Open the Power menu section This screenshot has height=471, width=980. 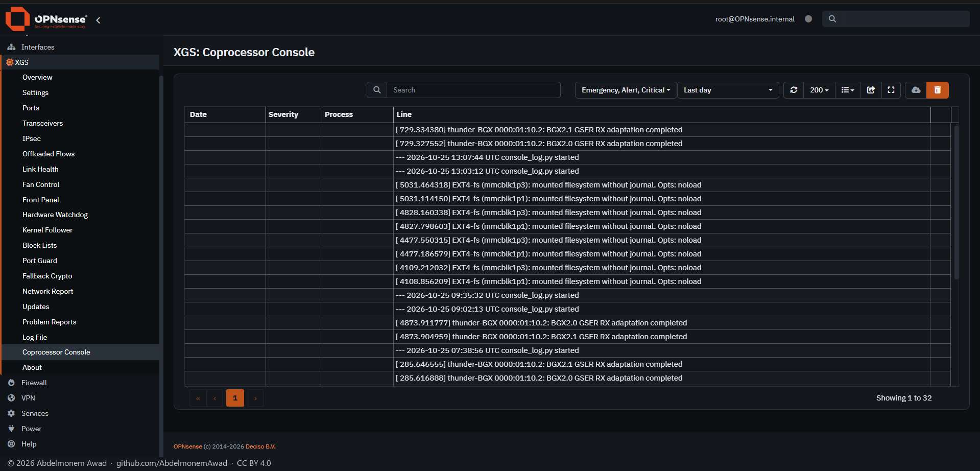pos(80,429)
